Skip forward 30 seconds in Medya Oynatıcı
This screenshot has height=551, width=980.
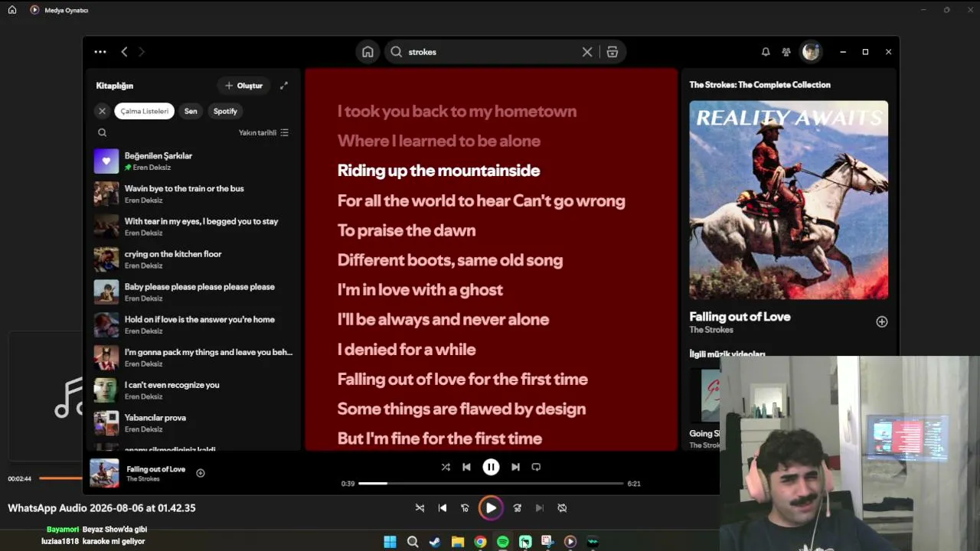pos(518,508)
